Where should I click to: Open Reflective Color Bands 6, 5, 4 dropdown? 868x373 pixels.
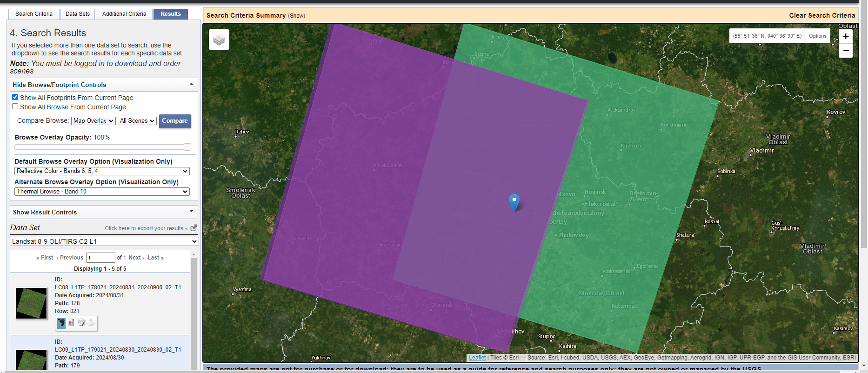[102, 171]
